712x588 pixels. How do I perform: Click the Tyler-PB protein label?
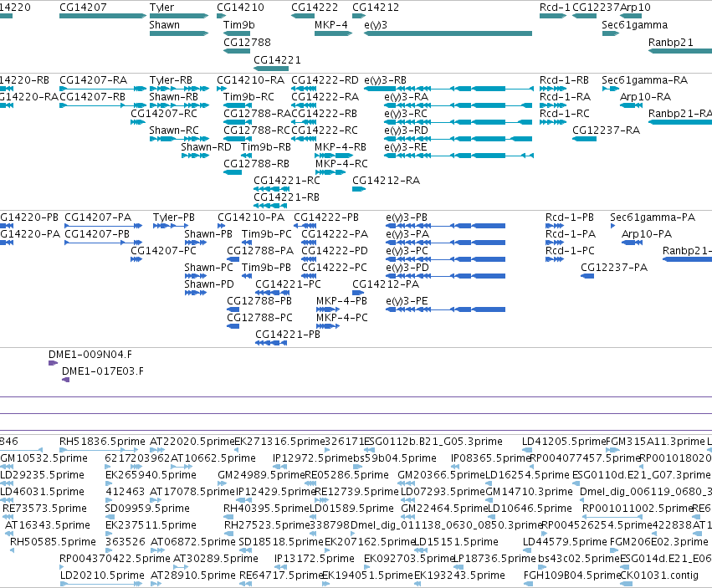coord(174,217)
